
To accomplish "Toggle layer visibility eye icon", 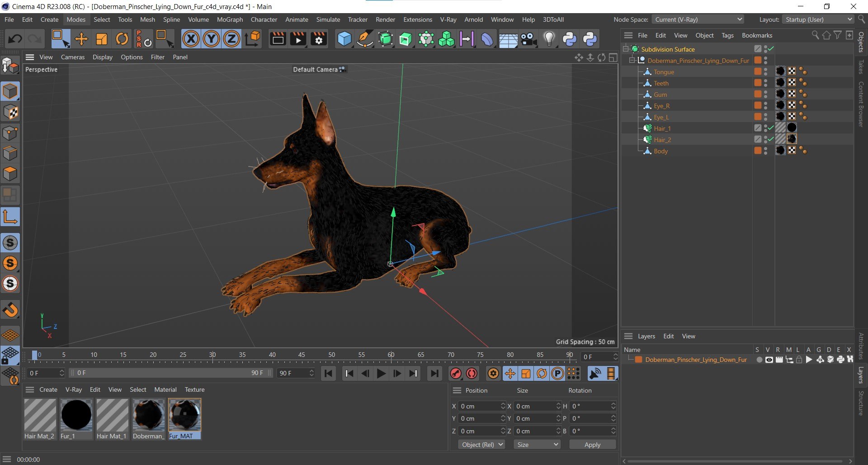I will [x=769, y=360].
